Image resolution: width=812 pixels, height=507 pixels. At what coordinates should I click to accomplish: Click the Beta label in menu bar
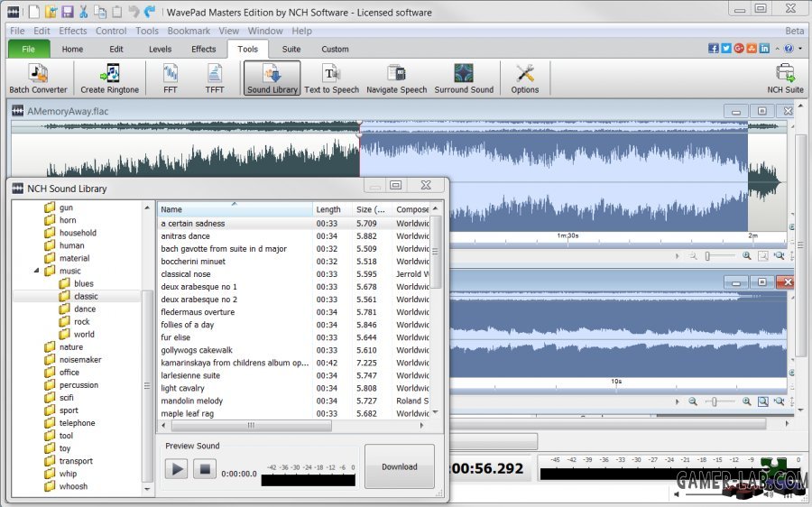point(794,31)
